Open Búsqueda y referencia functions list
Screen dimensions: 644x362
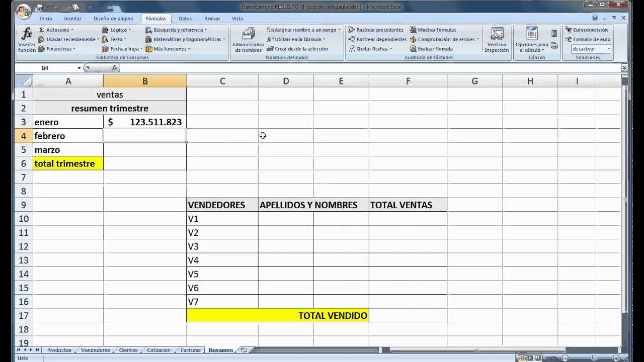[176, 30]
